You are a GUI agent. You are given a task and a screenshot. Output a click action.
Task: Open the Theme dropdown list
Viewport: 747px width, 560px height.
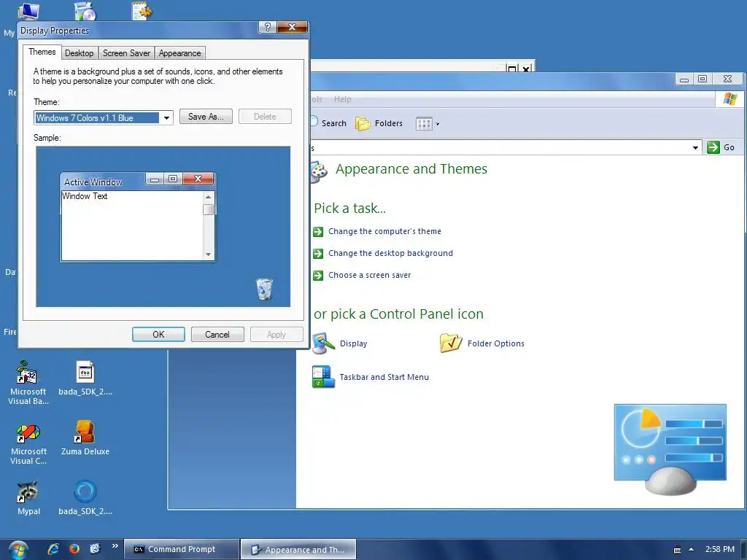point(166,117)
